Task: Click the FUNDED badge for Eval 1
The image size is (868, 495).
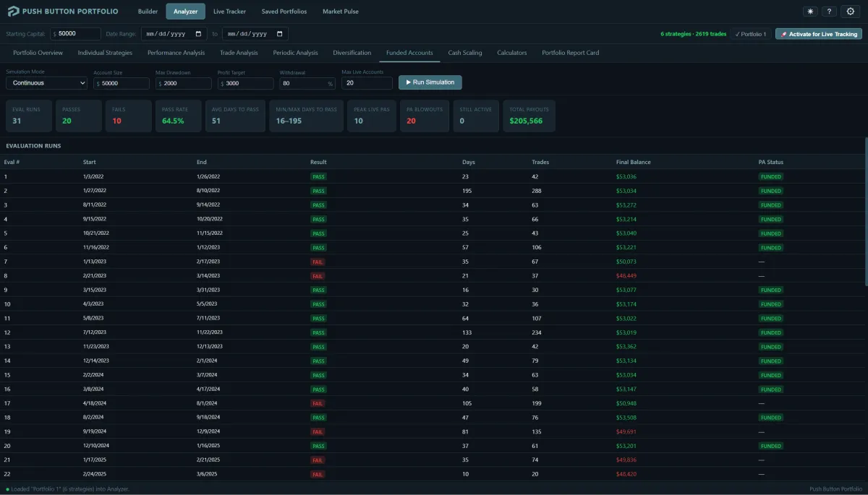Action: pos(770,176)
